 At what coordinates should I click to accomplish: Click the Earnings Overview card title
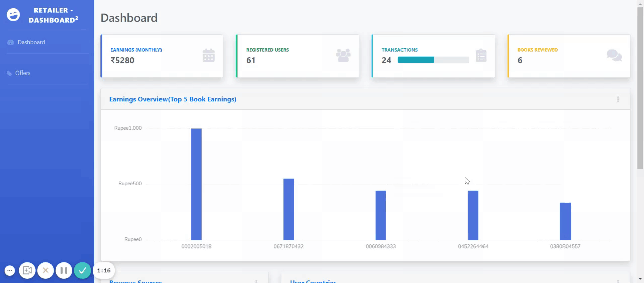click(173, 99)
